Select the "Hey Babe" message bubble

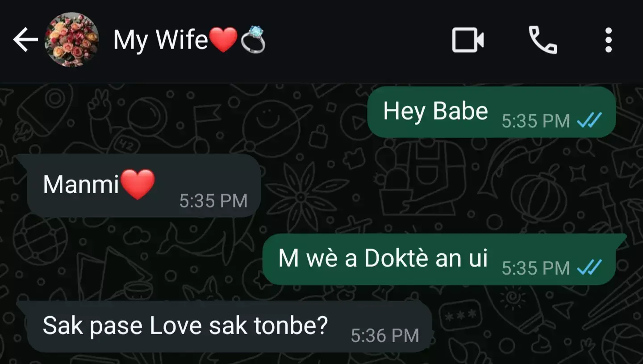click(491, 112)
